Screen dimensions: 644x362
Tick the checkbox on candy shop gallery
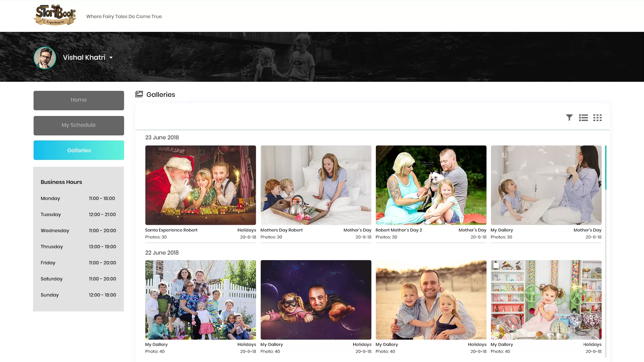tap(496, 265)
